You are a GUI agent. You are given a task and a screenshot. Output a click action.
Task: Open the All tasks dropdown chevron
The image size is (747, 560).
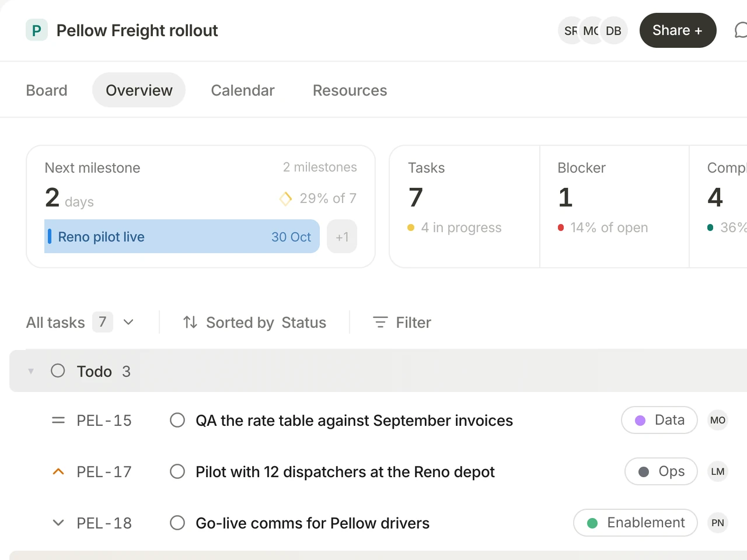click(x=128, y=322)
